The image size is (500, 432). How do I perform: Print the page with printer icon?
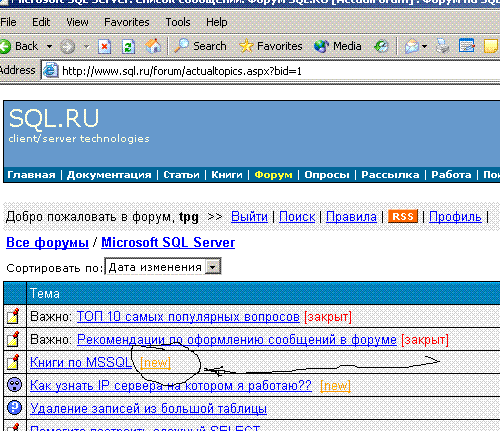(x=443, y=46)
